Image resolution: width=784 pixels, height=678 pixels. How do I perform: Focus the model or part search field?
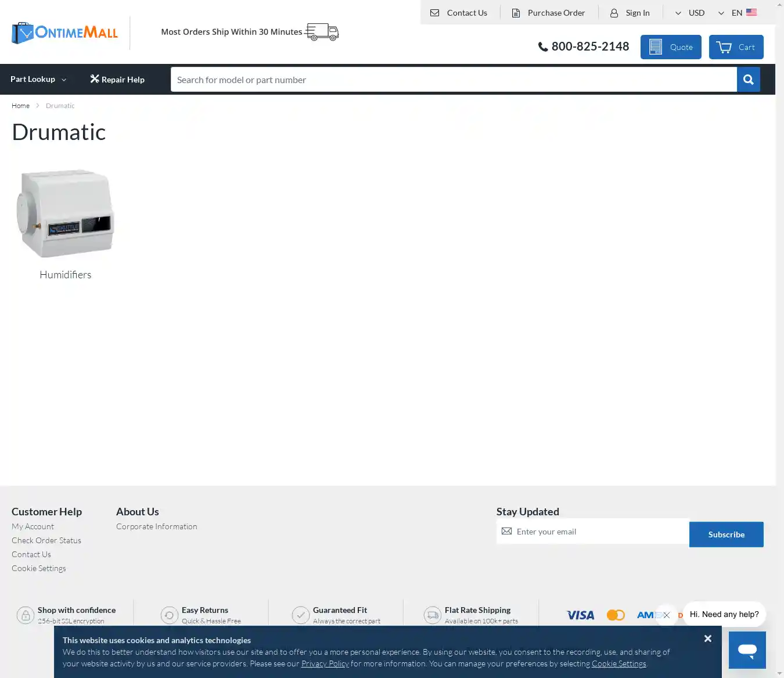point(453,80)
